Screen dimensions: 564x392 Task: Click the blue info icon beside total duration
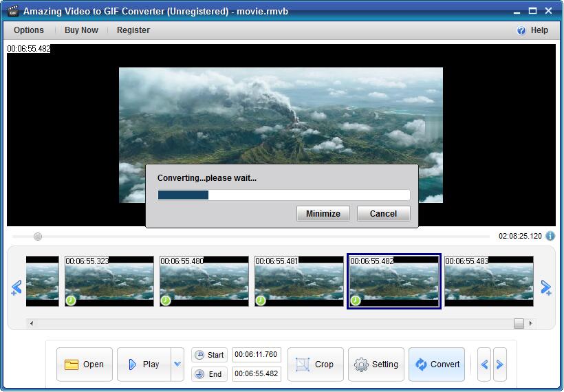pos(550,236)
